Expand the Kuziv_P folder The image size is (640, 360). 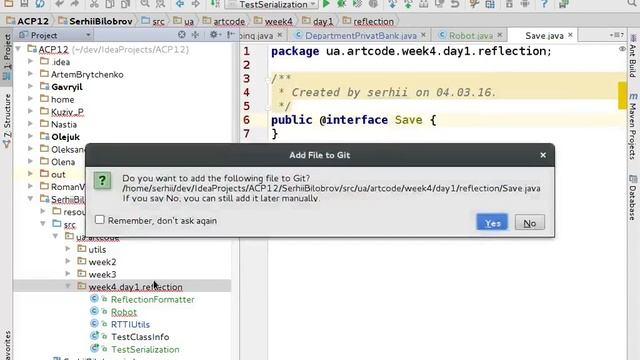pos(30,111)
